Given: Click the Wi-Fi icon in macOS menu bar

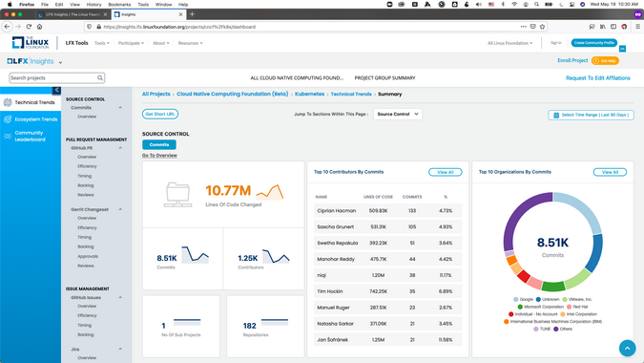Looking at the screenshot, I should tap(514, 4).
